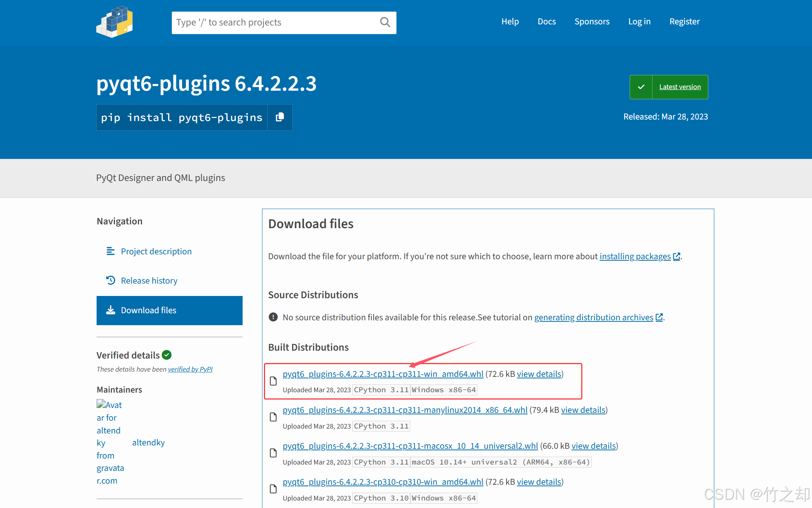Click the search magnifier icon
Viewport: 812px width, 508px height.
coord(385,22)
